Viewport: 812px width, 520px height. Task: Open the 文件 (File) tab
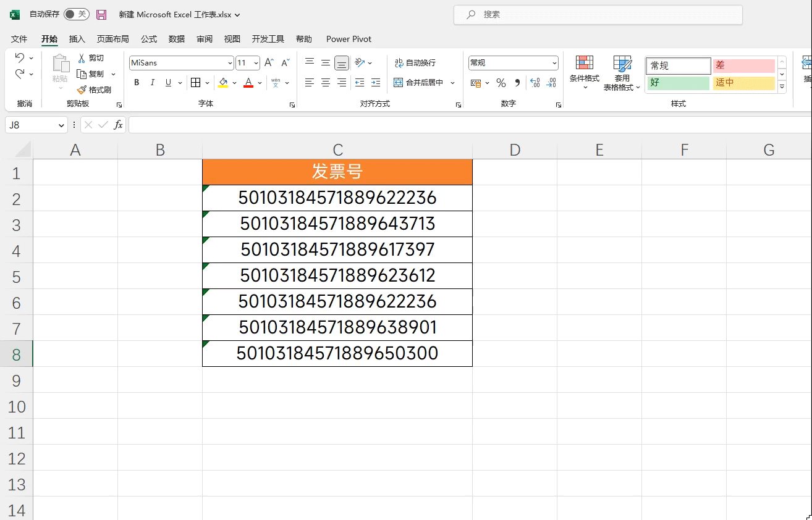click(19, 39)
